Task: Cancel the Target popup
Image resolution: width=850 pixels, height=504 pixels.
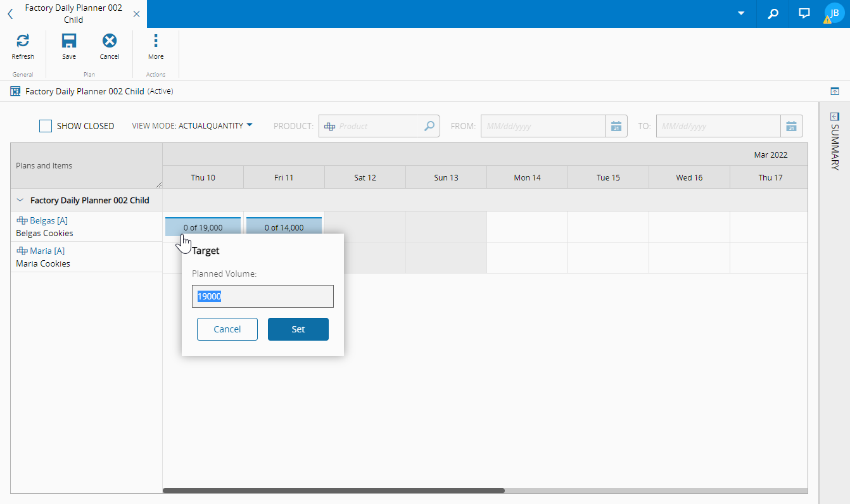Action: tap(227, 329)
